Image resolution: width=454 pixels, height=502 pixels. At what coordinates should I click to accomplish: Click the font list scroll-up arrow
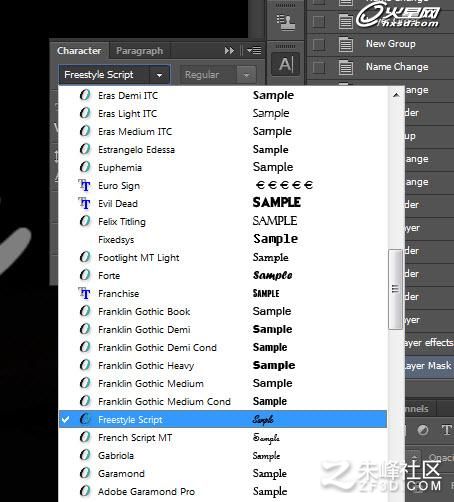point(396,95)
